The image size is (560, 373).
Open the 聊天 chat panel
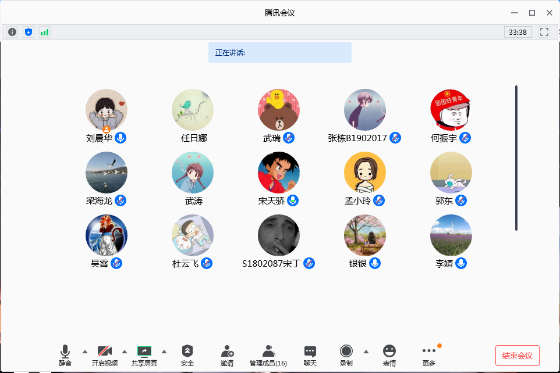tap(310, 355)
